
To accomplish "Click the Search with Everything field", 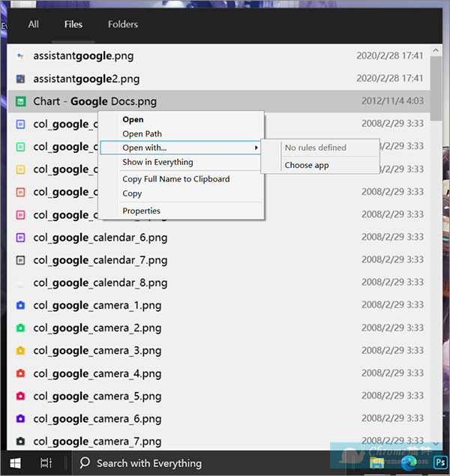I will pyautogui.click(x=150, y=463).
